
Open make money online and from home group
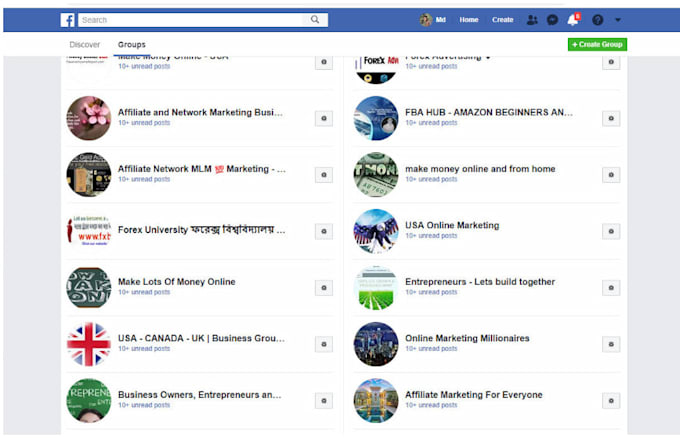coord(480,169)
